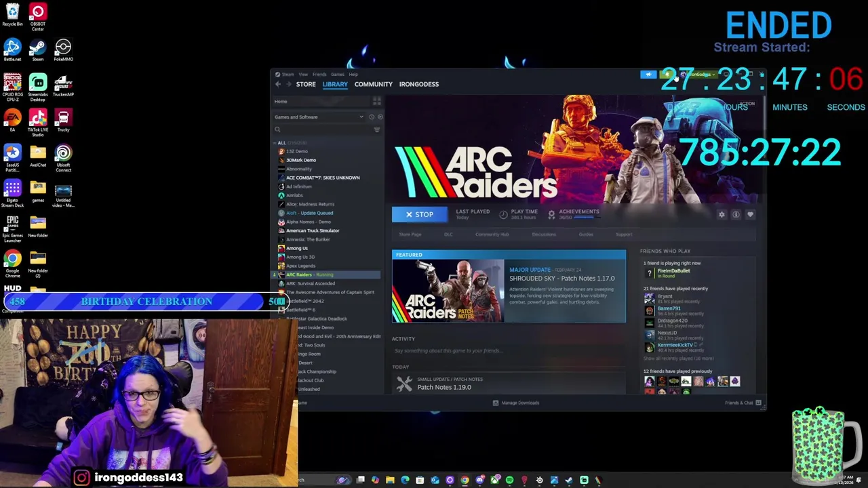
Task: Open Friends & Chat in Steam
Action: [x=743, y=403]
